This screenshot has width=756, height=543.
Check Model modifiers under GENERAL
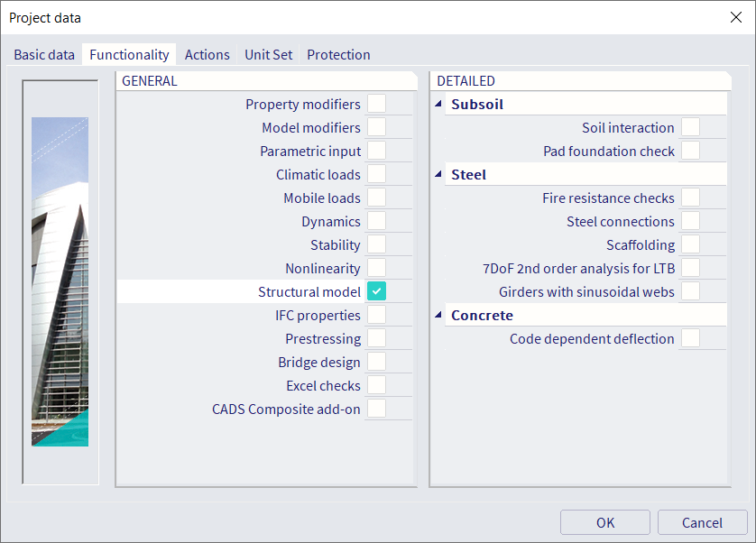point(376,127)
